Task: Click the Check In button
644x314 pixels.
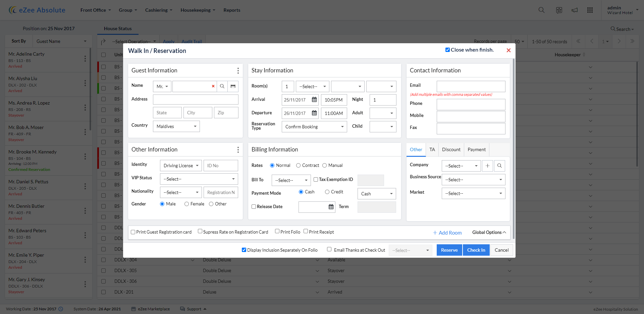Action: pos(476,250)
